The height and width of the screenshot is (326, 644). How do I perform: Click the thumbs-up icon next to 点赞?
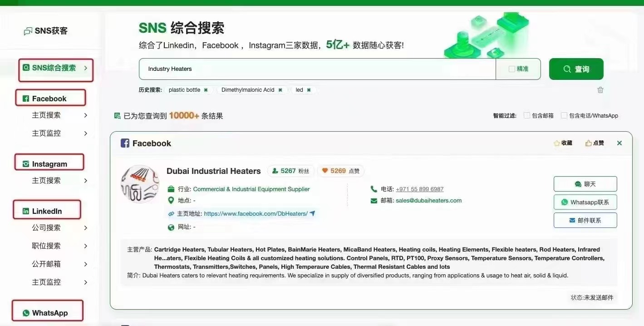pyautogui.click(x=588, y=143)
